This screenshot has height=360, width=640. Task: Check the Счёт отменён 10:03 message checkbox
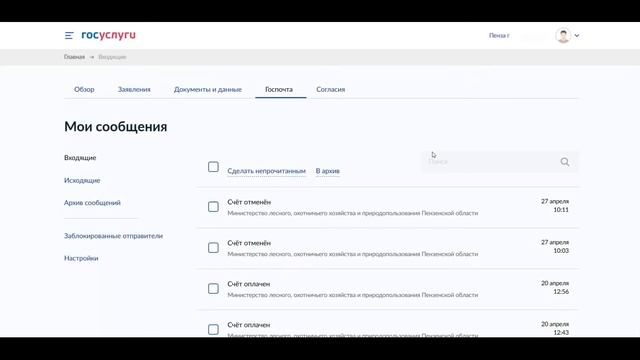(213, 247)
